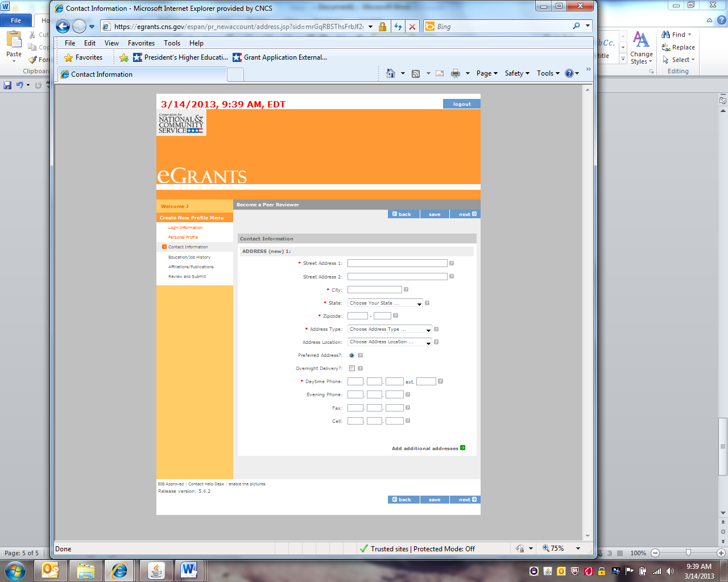Click the security lock icon in the address bar
This screenshot has height=582, width=728.
(383, 27)
